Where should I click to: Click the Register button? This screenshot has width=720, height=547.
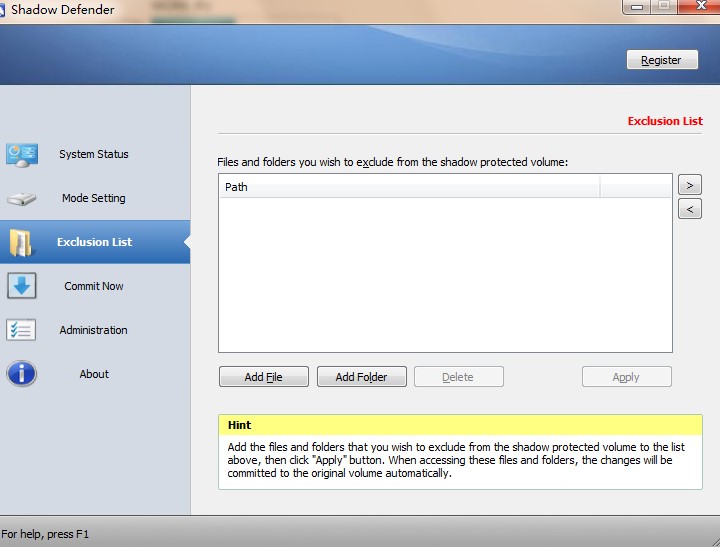[x=662, y=60]
